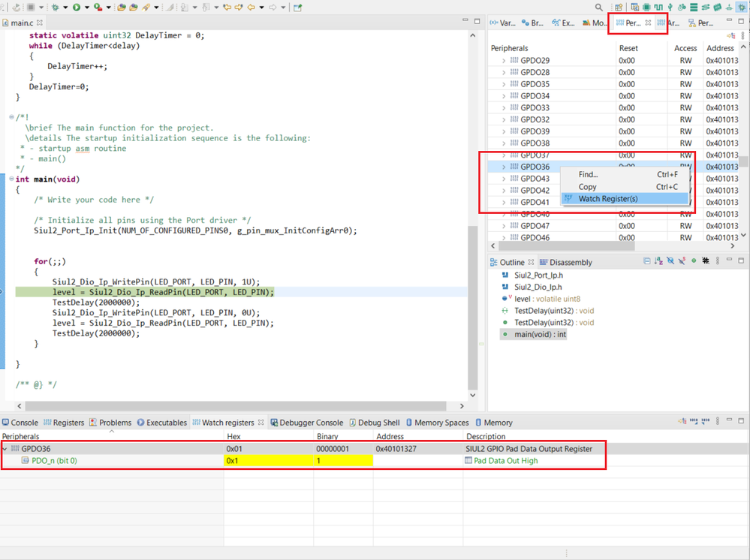
Task: Click the Sort alphabetically icon in Outline
Action: tap(658, 260)
